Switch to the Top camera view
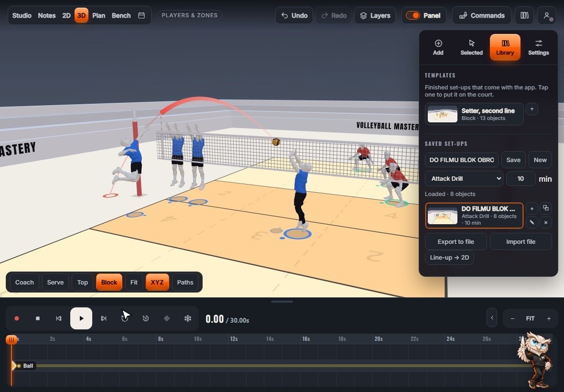 82,283
